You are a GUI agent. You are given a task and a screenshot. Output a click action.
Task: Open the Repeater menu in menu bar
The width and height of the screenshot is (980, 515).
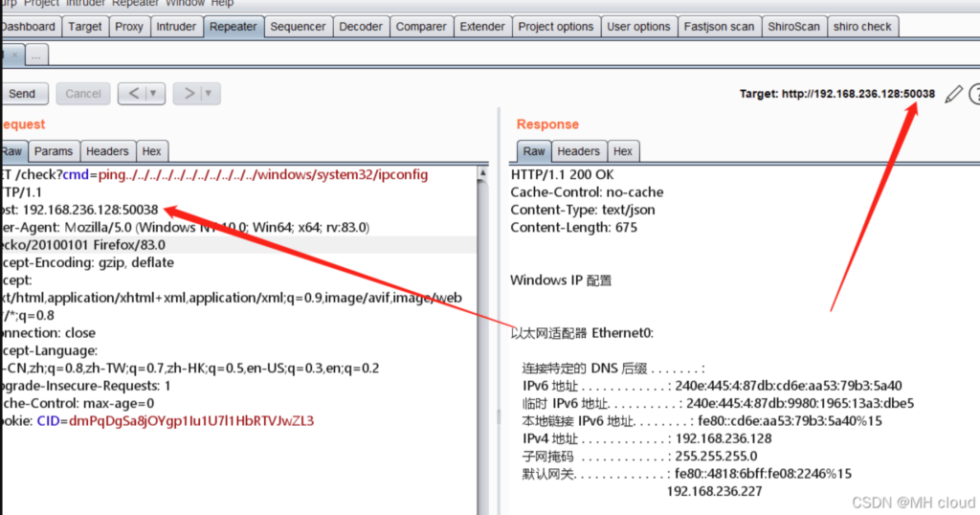[136, 3]
